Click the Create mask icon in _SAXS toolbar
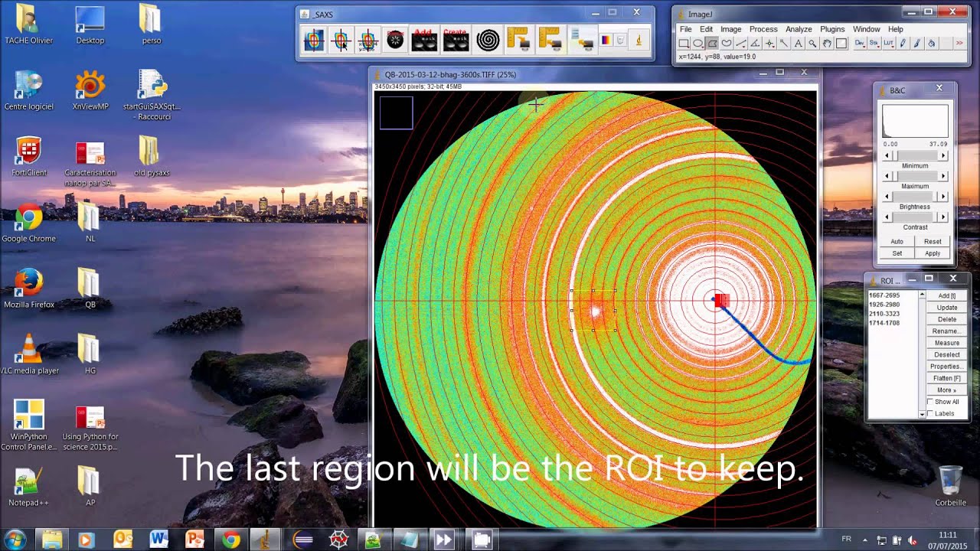Screen dimensions: 980x551 (x=456, y=41)
